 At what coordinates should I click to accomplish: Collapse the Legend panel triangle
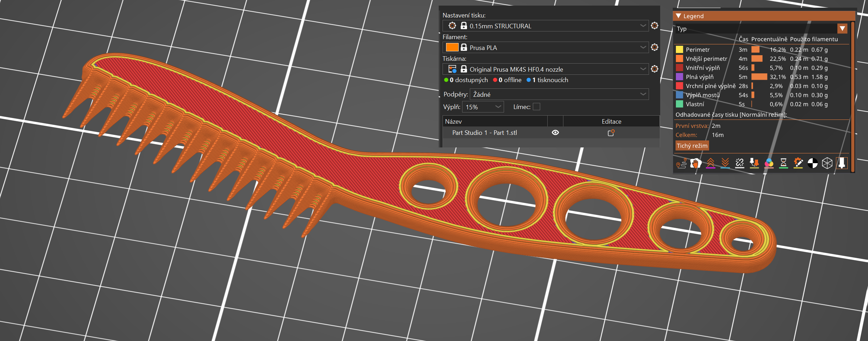[x=679, y=16]
